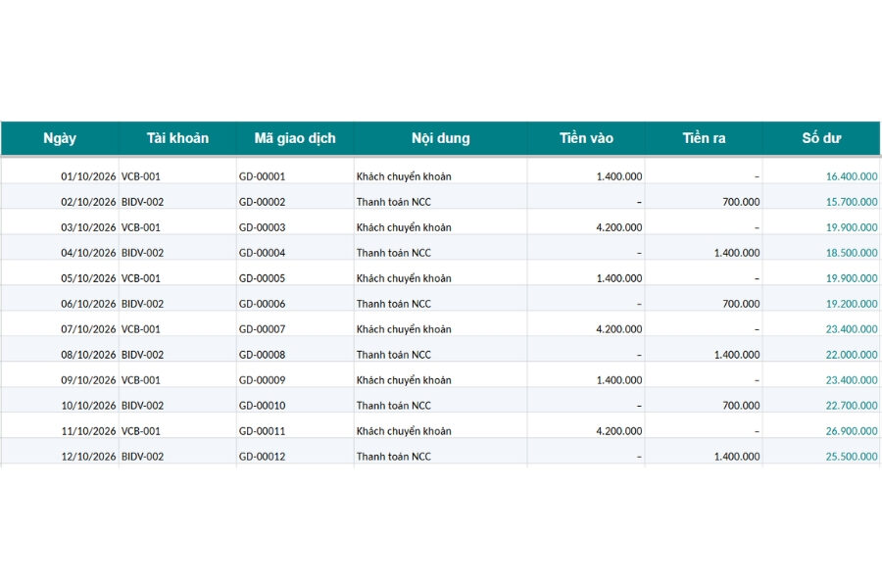The image size is (882, 588).
Task: Click date cell 03/10/2026
Action: coord(88,227)
